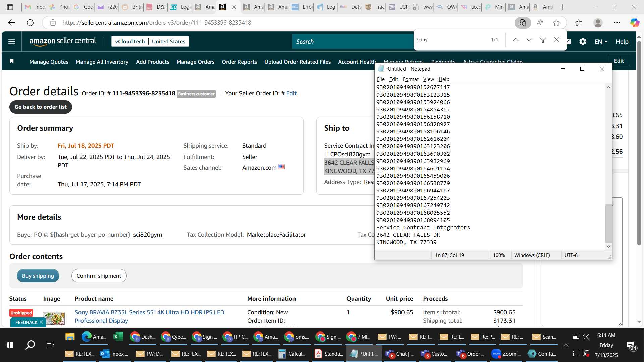Switch to Excel on taskbar

(x=118, y=337)
